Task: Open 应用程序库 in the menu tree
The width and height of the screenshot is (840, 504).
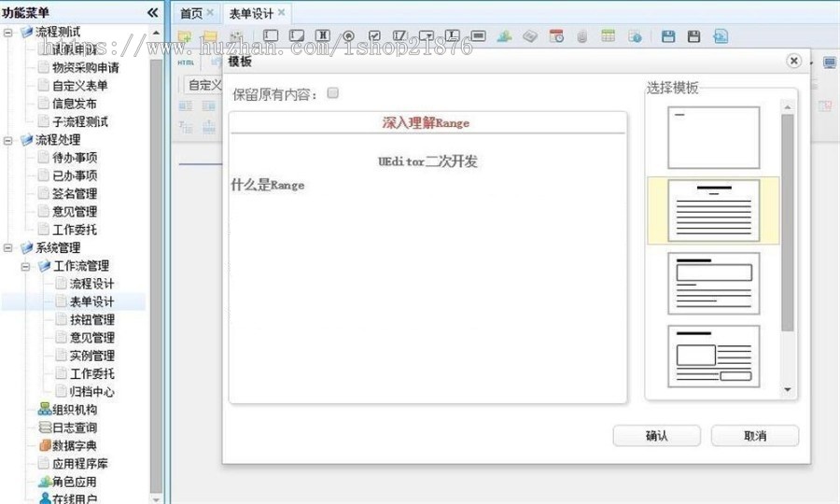Action: click(x=80, y=464)
